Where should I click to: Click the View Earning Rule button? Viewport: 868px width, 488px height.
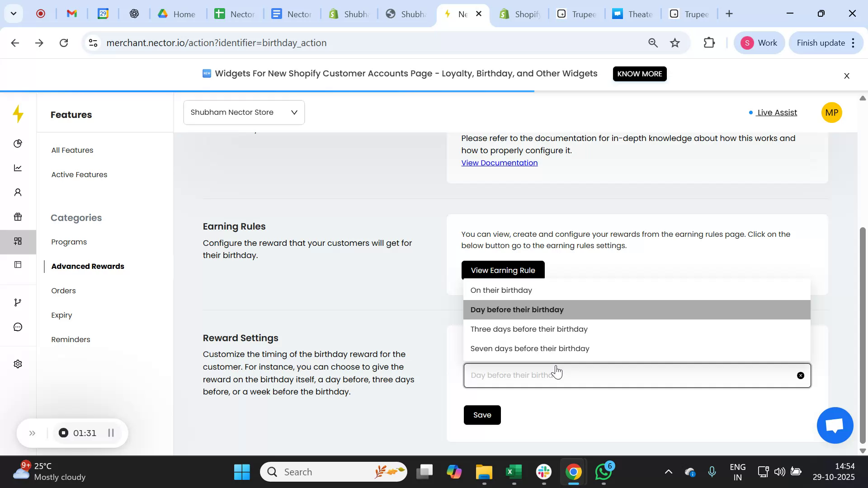(x=503, y=270)
